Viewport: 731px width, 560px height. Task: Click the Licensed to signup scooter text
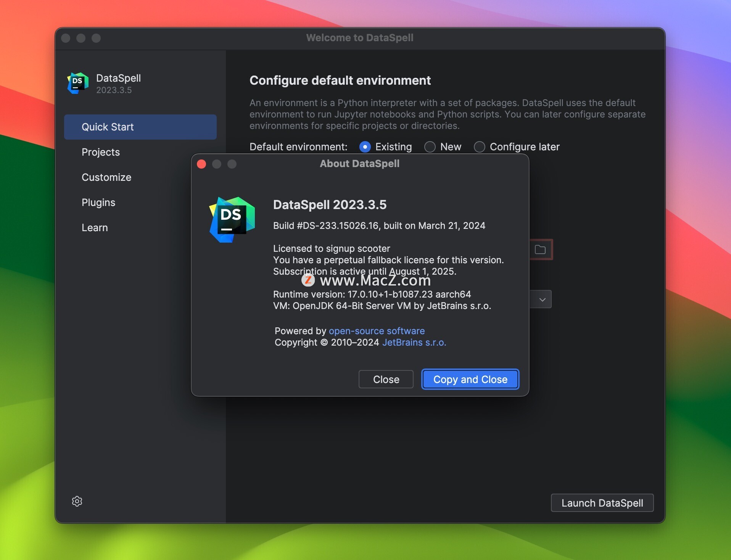332,248
